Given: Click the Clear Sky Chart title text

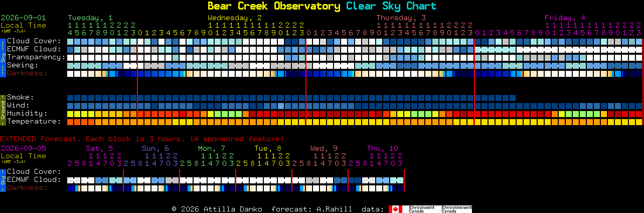Looking at the screenshot, I should [x=391, y=6].
